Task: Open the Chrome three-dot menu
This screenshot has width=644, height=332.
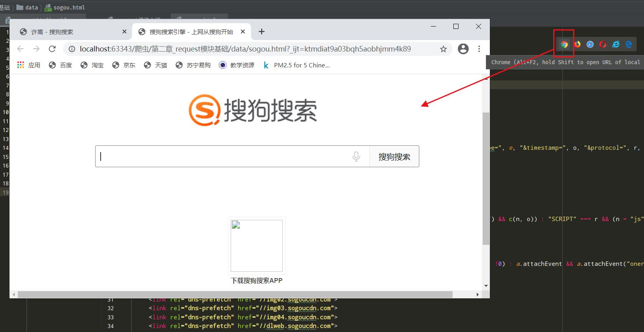Action: pos(479,49)
